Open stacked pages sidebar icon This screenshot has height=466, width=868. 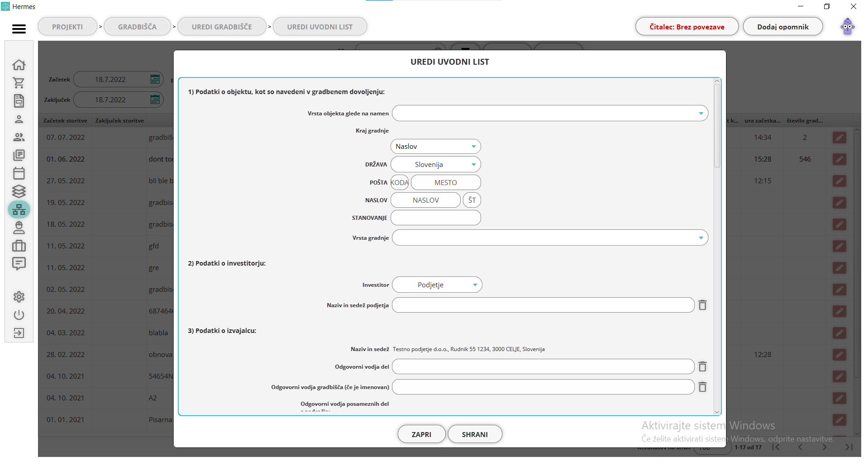[x=19, y=155]
